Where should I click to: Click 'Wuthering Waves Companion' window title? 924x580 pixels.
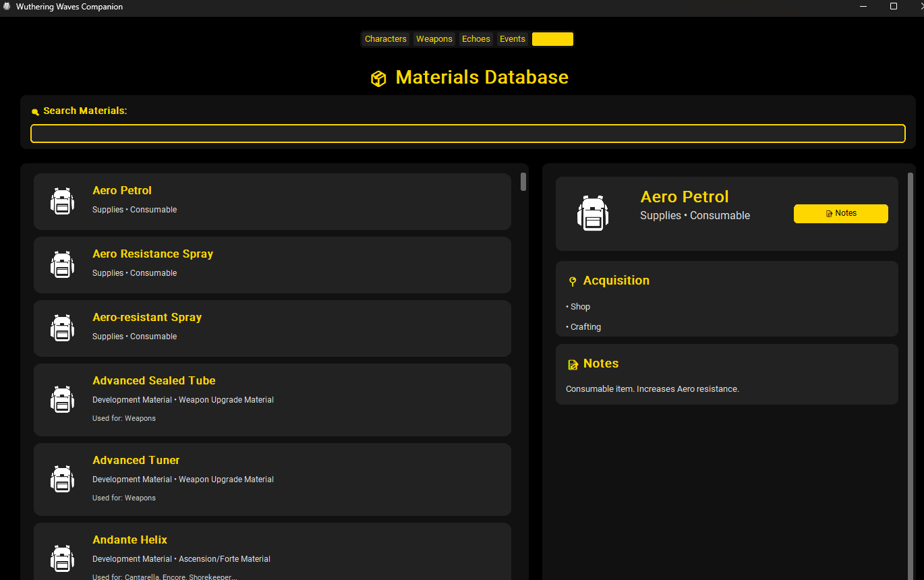[x=69, y=7]
